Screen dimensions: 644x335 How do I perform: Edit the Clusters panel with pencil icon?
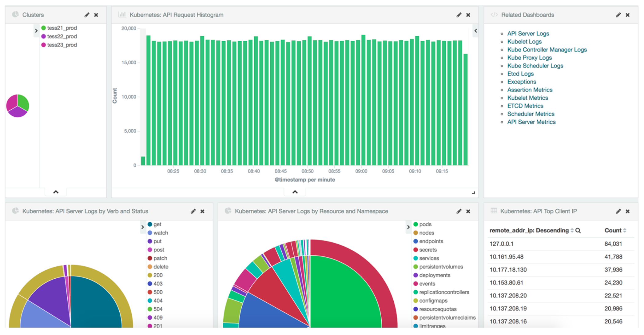coord(87,15)
